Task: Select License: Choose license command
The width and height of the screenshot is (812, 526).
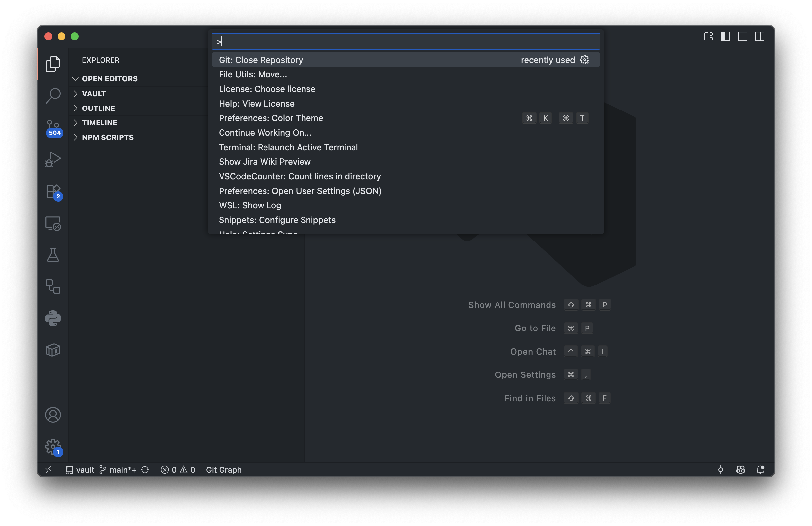Action: 406,89
